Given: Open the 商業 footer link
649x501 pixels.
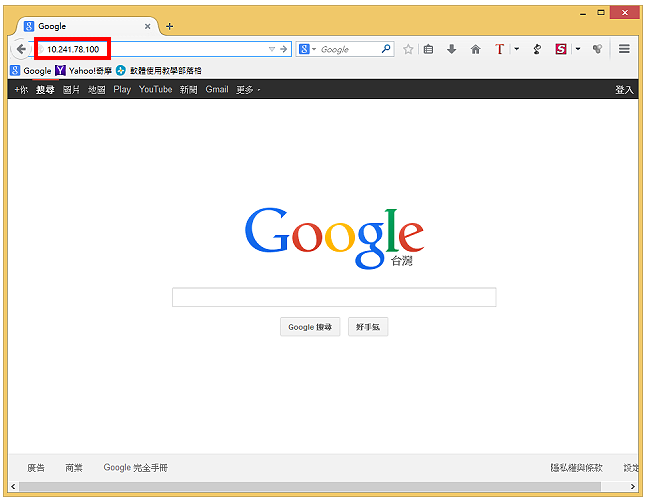Looking at the screenshot, I should tap(74, 468).
